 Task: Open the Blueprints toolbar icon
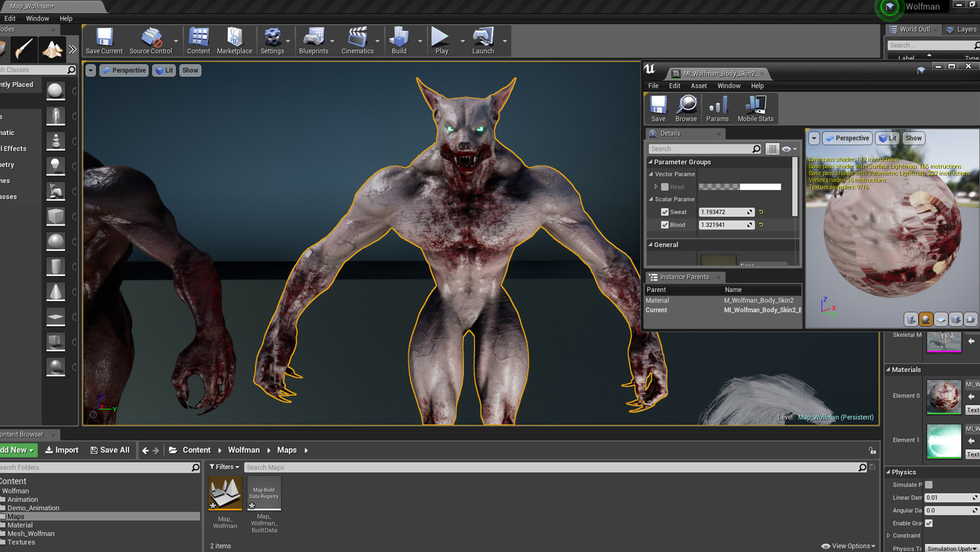coord(314,41)
